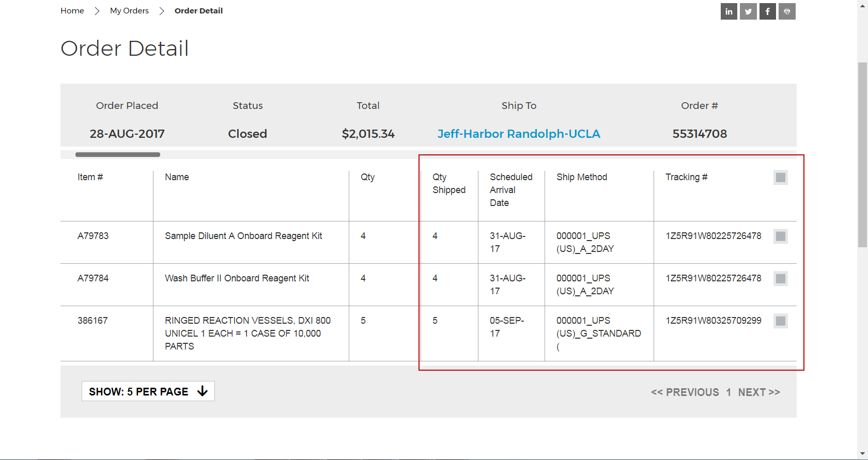Share page on LinkedIn icon

[x=729, y=11]
